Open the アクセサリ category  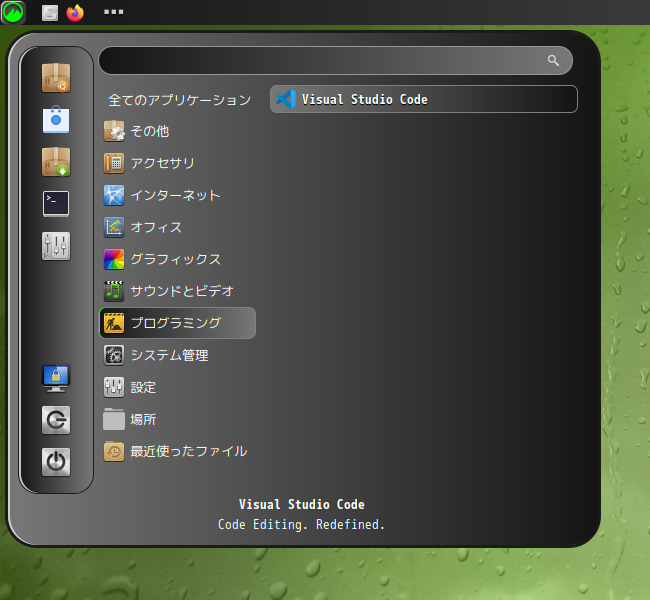[x=177, y=163]
